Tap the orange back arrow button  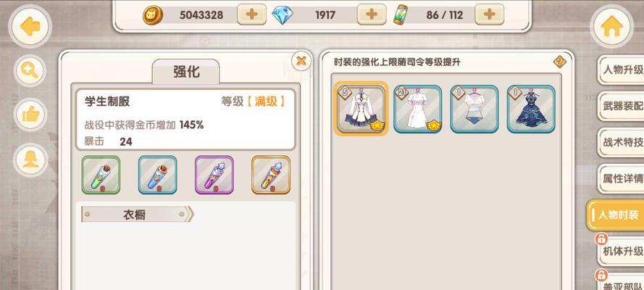click(x=30, y=27)
